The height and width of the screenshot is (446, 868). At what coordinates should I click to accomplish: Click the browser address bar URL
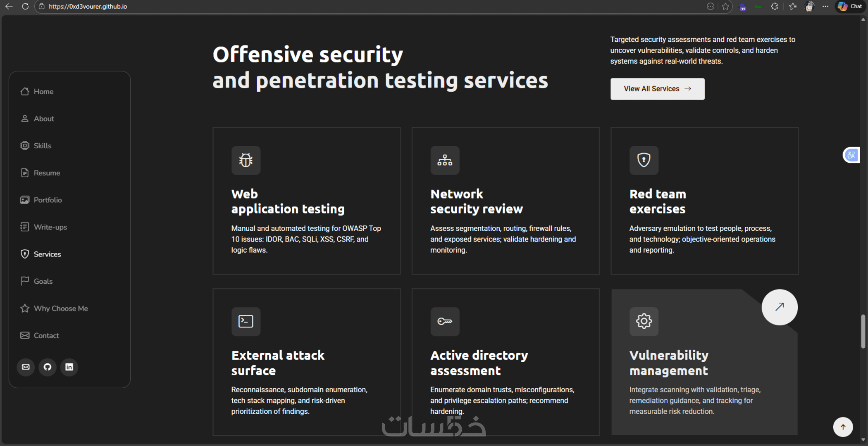tap(88, 7)
